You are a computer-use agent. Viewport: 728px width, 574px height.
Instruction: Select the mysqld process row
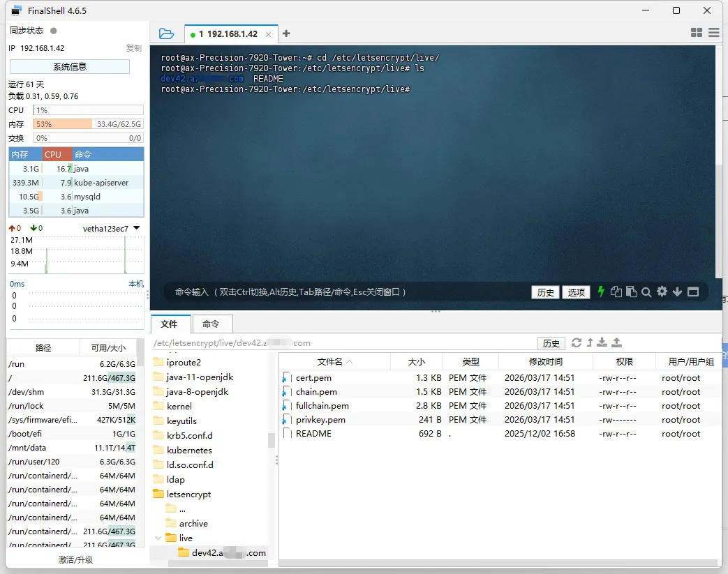pyautogui.click(x=76, y=196)
